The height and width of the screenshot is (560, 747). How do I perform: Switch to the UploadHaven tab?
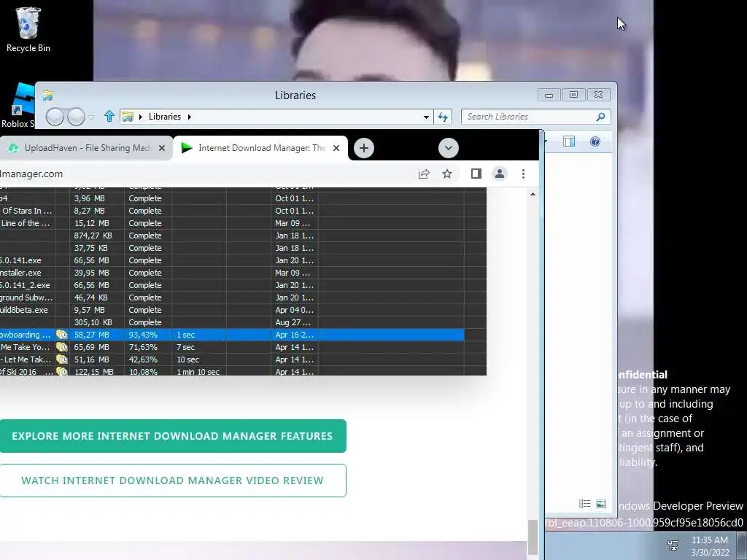[88, 148]
